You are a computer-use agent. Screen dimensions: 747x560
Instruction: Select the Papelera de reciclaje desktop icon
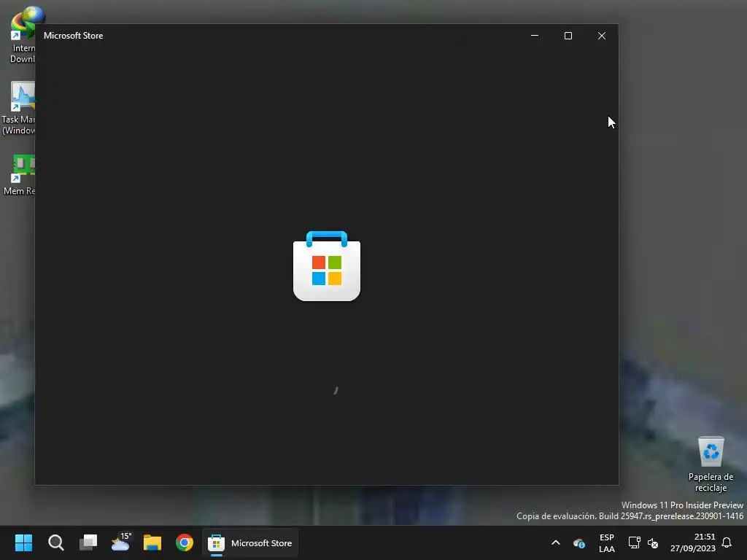click(711, 464)
